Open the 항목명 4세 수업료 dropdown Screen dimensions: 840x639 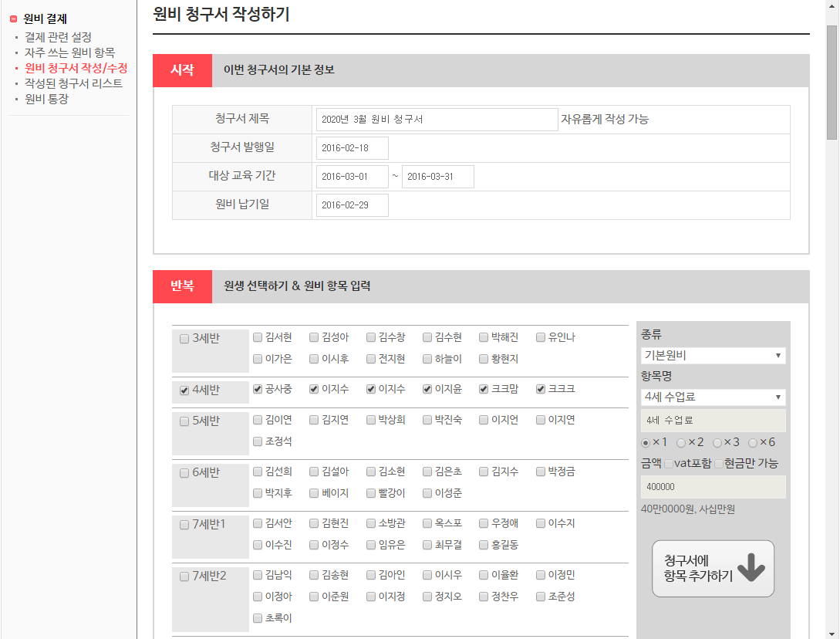click(713, 397)
